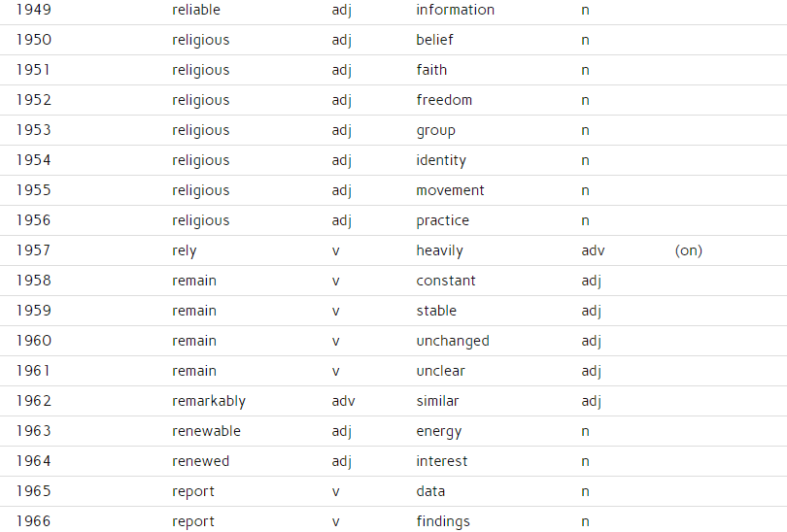Select 'unclear' in row 1961

441,371
